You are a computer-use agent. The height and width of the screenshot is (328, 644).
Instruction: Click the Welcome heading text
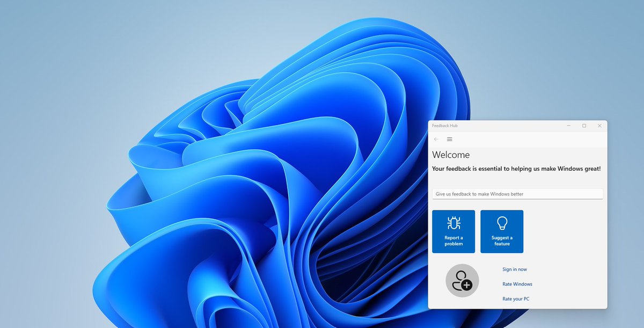click(x=451, y=155)
